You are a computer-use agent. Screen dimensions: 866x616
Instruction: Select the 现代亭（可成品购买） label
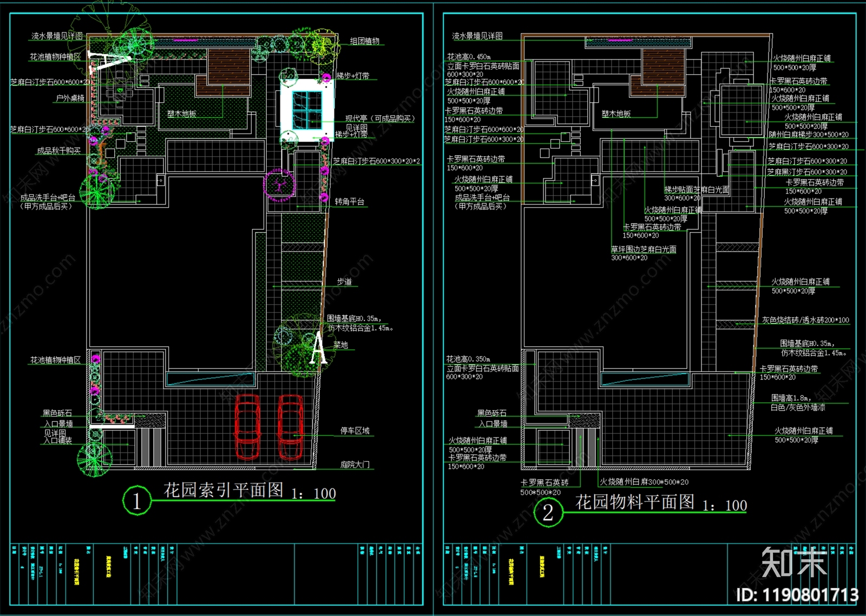380,118
